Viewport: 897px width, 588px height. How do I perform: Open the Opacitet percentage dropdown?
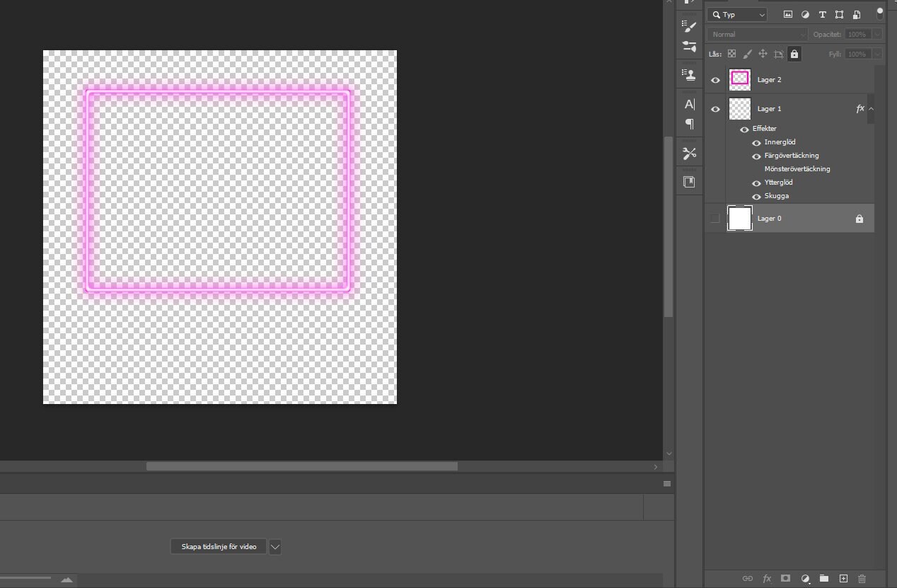pyautogui.click(x=876, y=34)
